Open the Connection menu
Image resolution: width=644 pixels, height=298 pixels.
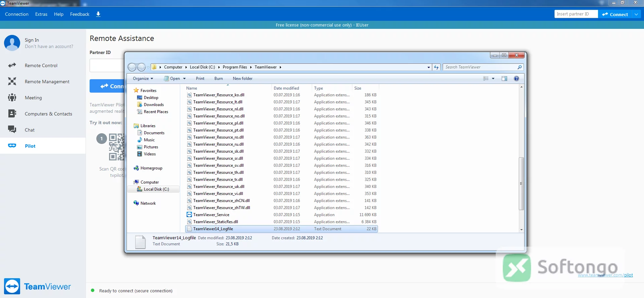click(17, 14)
